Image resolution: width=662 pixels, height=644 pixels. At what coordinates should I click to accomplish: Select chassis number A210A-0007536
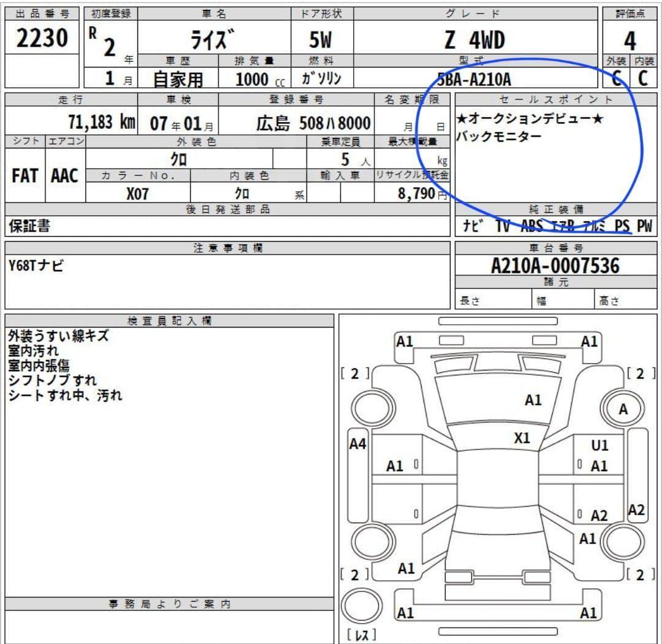[555, 266]
